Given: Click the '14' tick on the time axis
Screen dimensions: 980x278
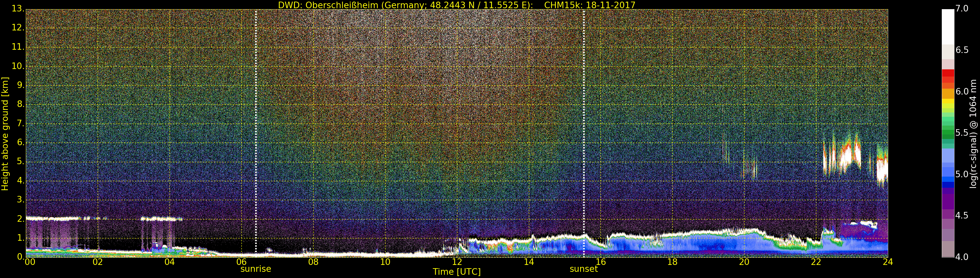Looking at the screenshot, I should point(529,262).
